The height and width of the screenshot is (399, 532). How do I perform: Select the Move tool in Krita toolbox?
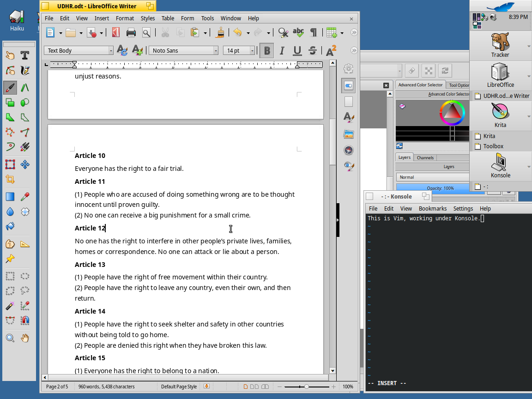(x=25, y=164)
